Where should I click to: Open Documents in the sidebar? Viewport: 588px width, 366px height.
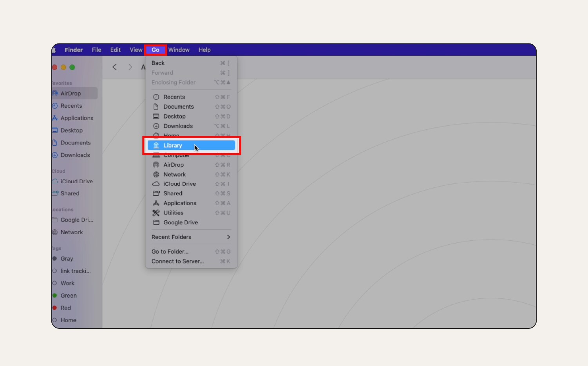pos(74,143)
